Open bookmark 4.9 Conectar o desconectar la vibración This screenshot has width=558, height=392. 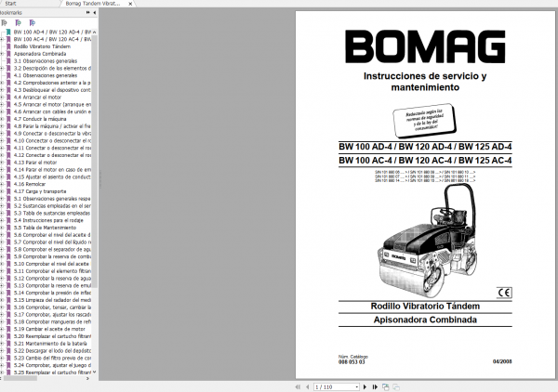[52, 134]
